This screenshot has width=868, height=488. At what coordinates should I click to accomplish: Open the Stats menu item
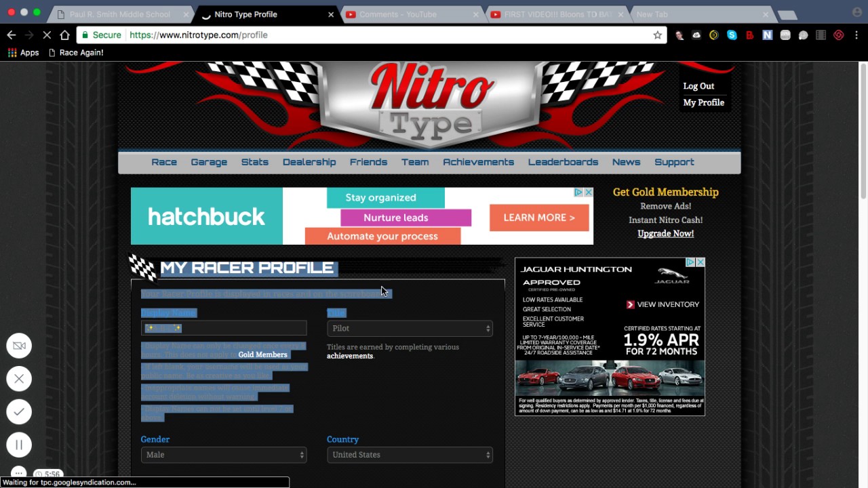point(255,162)
